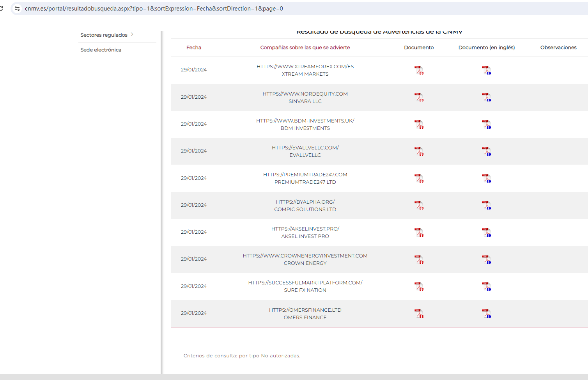Open Spanish PDF for Sure FX Nation

(419, 286)
